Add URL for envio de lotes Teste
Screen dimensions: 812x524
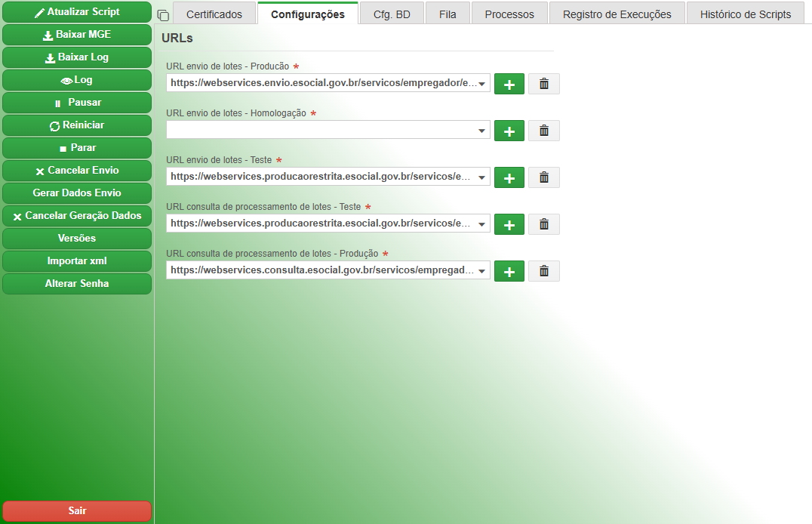click(509, 177)
